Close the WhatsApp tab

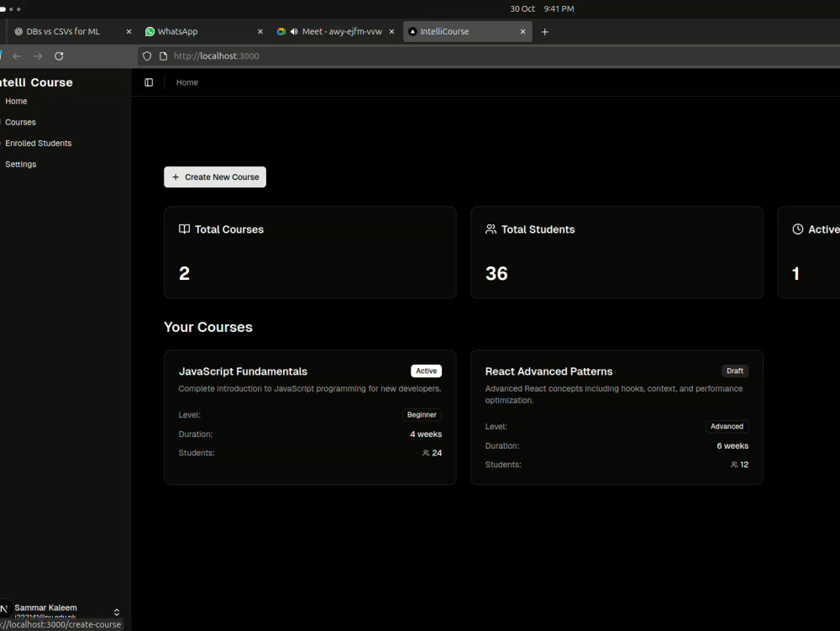pyautogui.click(x=260, y=32)
